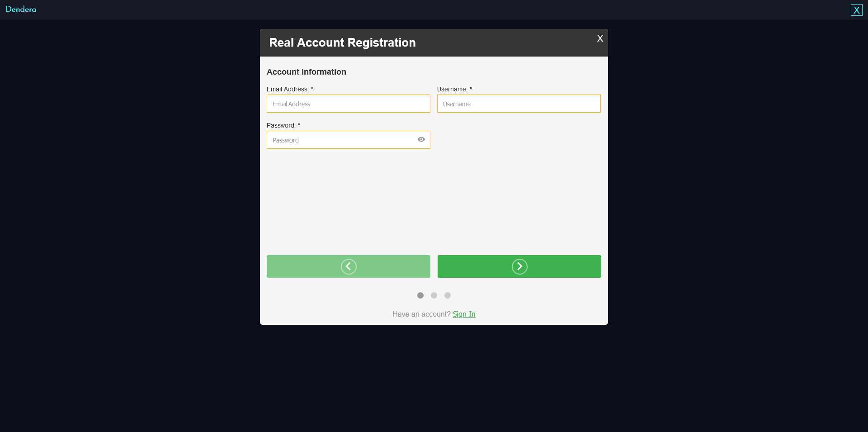
Task: Select the third step indicator dot
Action: click(x=448, y=295)
